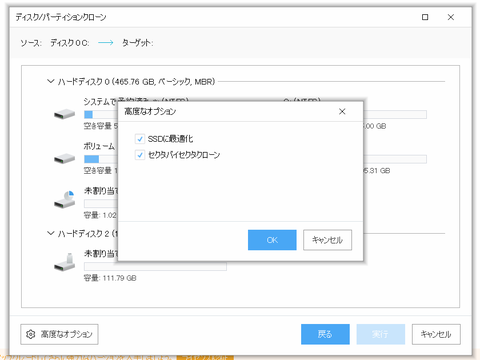Click the セクタバイセクタクローン label text
Image resolution: width=480 pixels, height=360 pixels.
[x=184, y=155]
